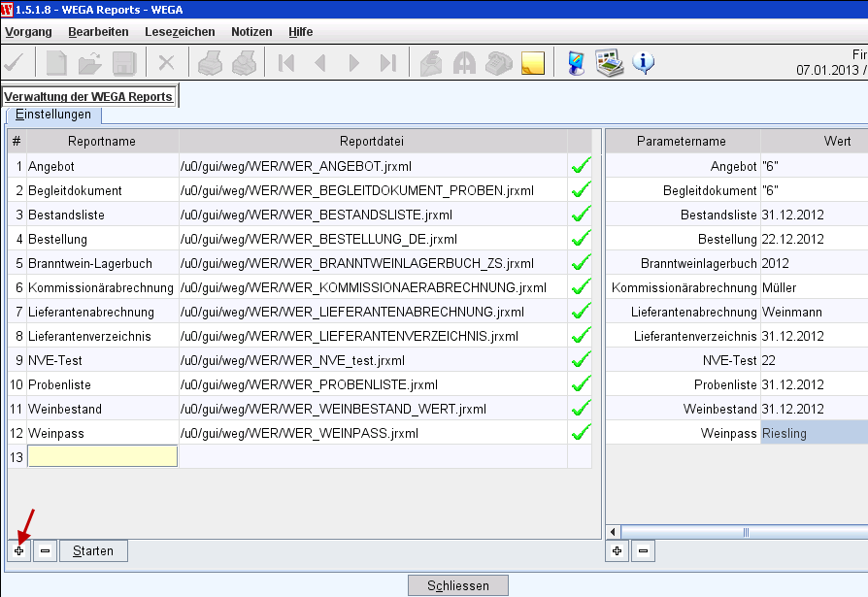Open the Lesezeichen menu

(180, 32)
